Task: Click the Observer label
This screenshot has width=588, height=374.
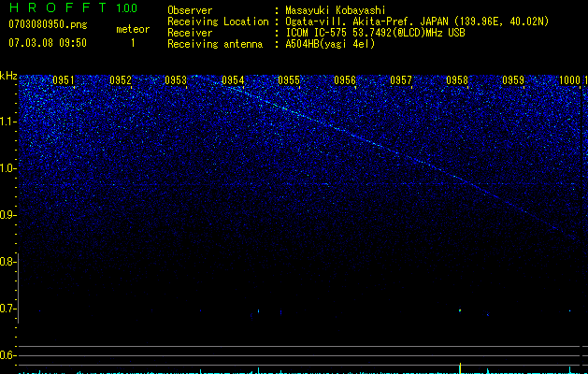Action: [190, 10]
